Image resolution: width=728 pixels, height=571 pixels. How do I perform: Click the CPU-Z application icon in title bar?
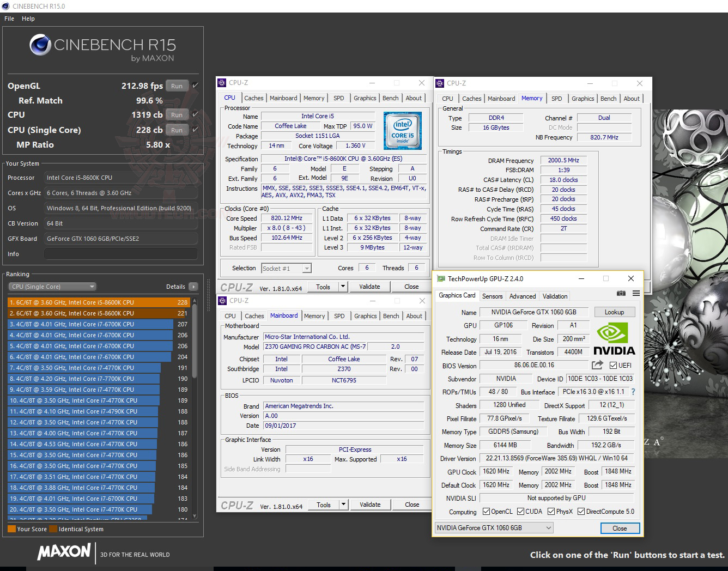coord(222,82)
